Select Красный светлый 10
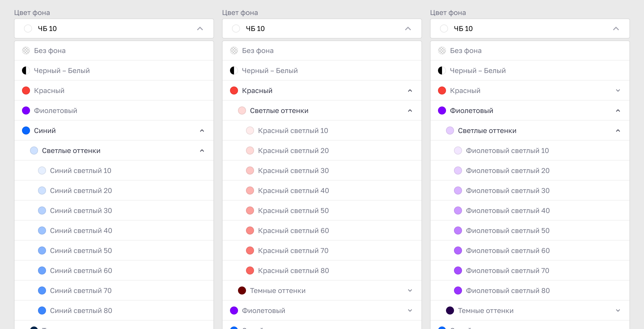 click(322, 130)
